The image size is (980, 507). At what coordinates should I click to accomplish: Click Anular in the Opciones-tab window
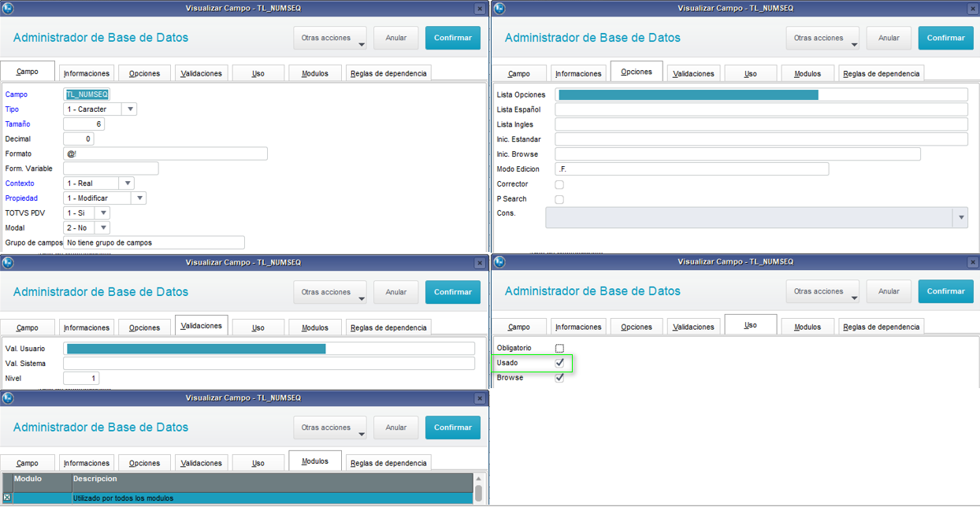point(889,38)
